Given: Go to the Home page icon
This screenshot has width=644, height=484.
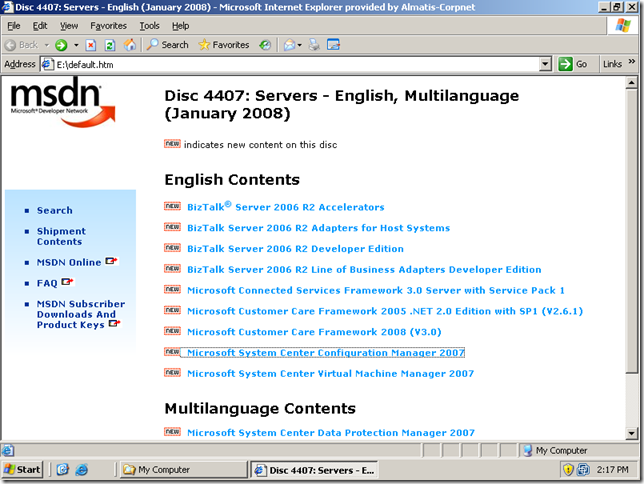Looking at the screenshot, I should 130,44.
